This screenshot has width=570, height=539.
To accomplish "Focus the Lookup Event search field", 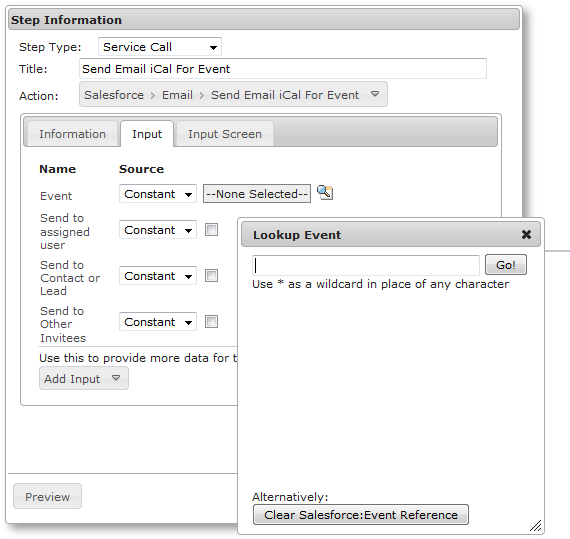I will 366,265.
